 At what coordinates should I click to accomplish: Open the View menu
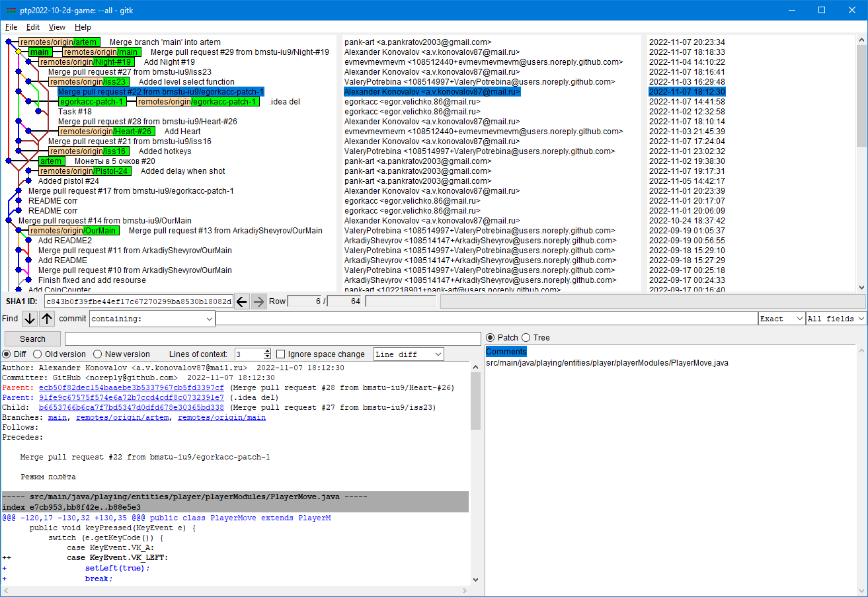(57, 27)
